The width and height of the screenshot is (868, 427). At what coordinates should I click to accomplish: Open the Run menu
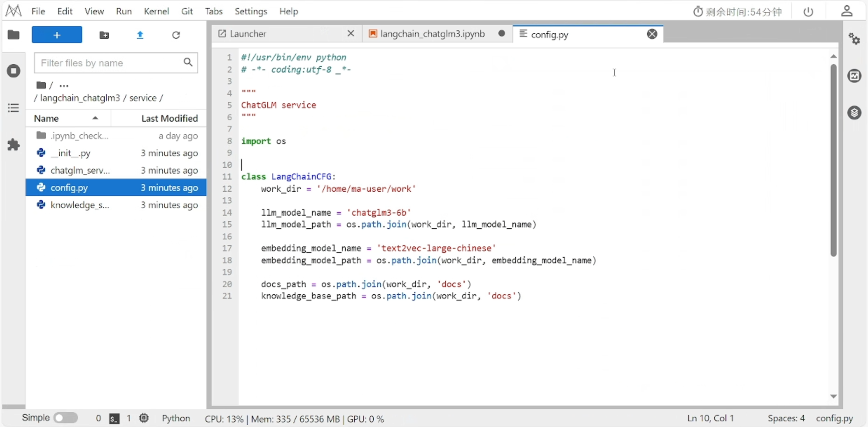pyautogui.click(x=124, y=11)
